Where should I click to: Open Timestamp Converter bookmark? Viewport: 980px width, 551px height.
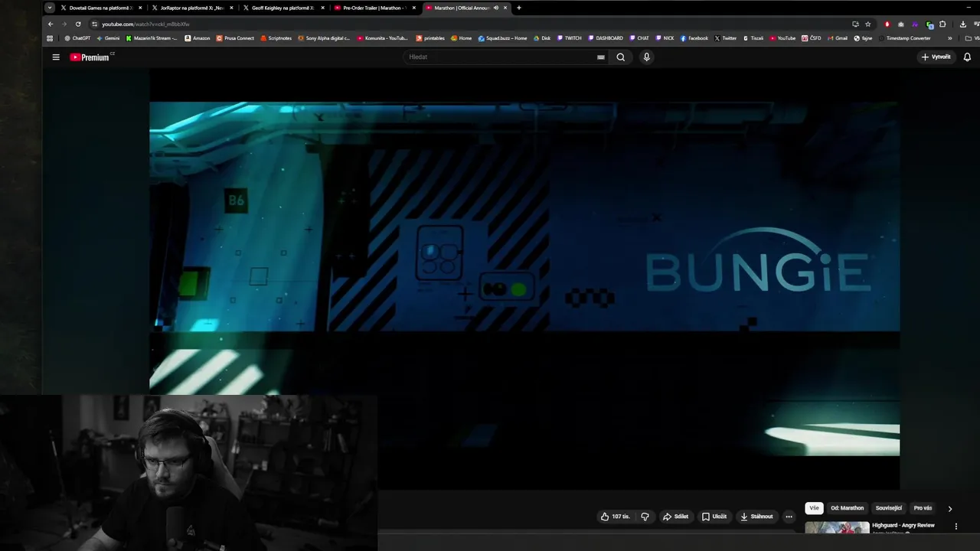tap(905, 38)
